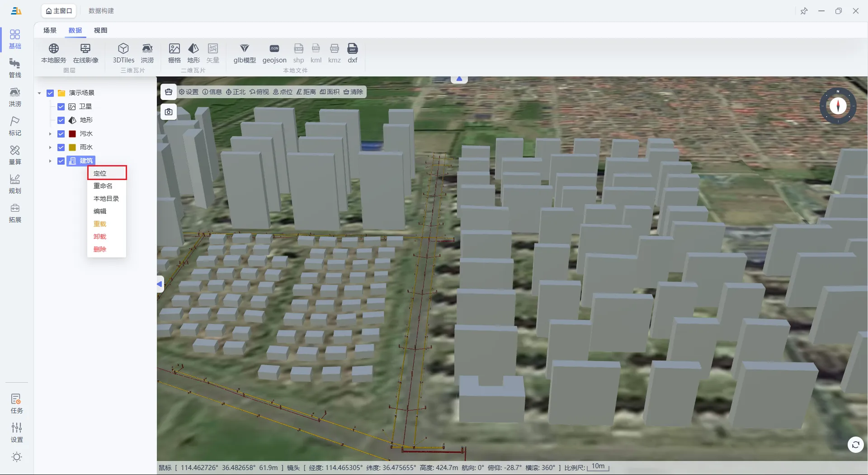Choose the 地形 terrain tile tool
The width and height of the screenshot is (868, 475).
[x=193, y=53]
